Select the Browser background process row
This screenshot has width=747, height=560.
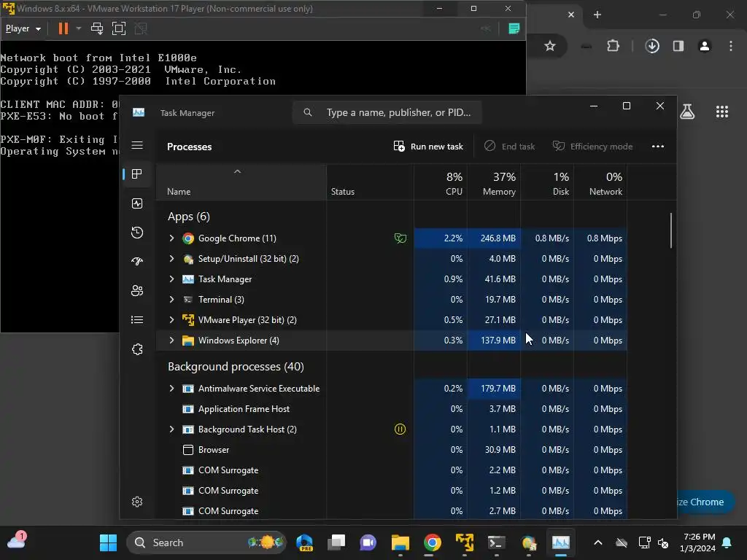click(392, 449)
